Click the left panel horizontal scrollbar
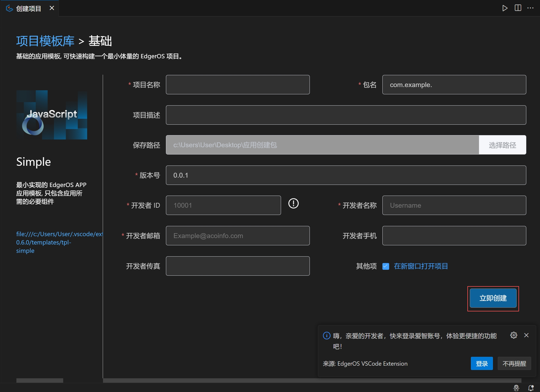Image resolution: width=540 pixels, height=392 pixels. (x=40, y=380)
